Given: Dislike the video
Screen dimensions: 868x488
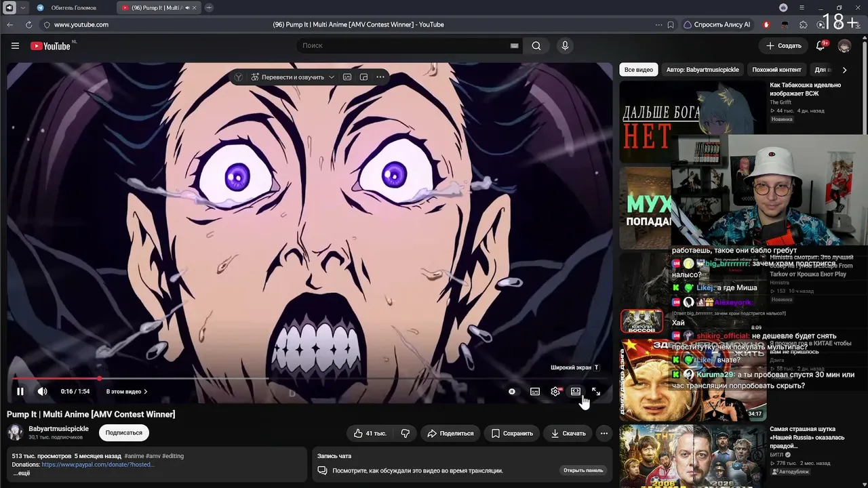Looking at the screenshot, I should tap(406, 433).
